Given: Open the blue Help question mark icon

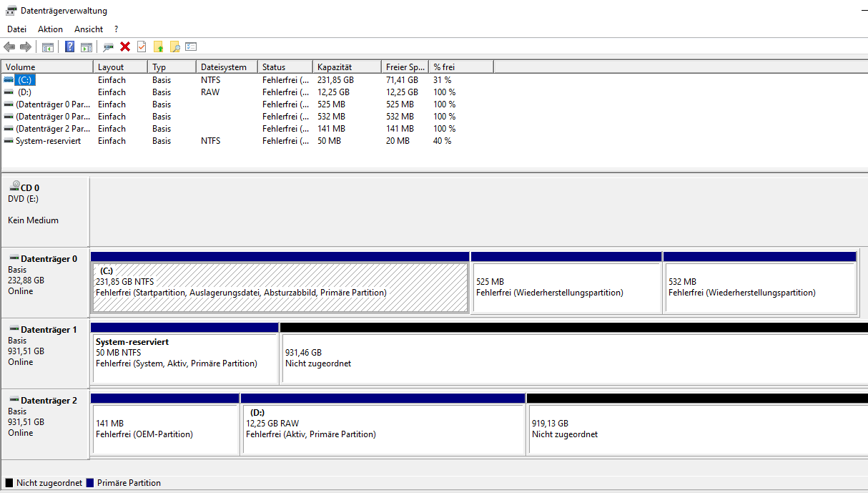Looking at the screenshot, I should coord(70,47).
